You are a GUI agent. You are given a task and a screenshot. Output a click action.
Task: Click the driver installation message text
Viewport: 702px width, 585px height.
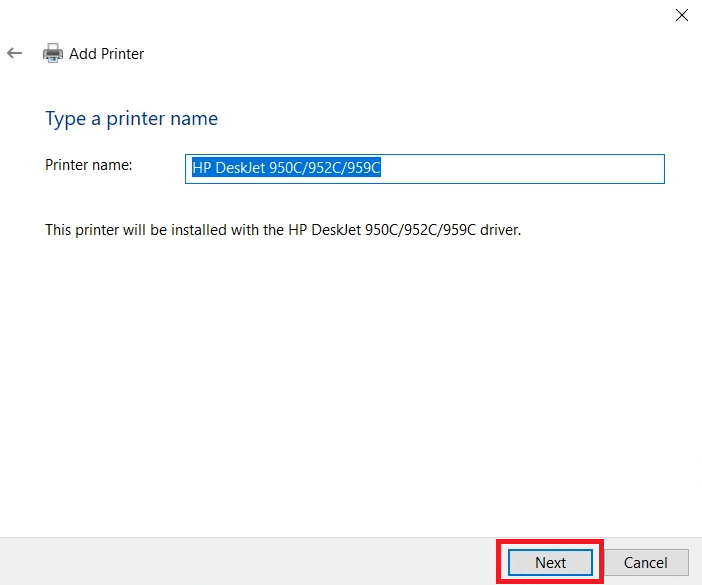(x=283, y=230)
